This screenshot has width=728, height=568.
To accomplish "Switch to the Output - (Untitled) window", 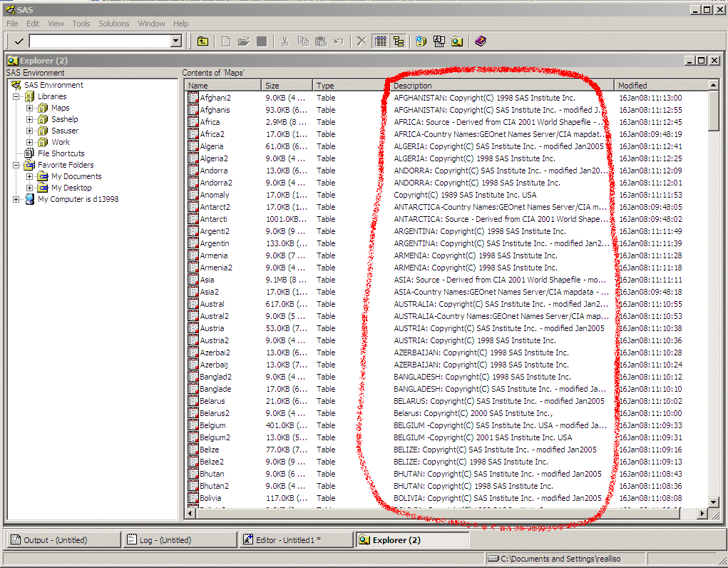I will (x=63, y=539).
